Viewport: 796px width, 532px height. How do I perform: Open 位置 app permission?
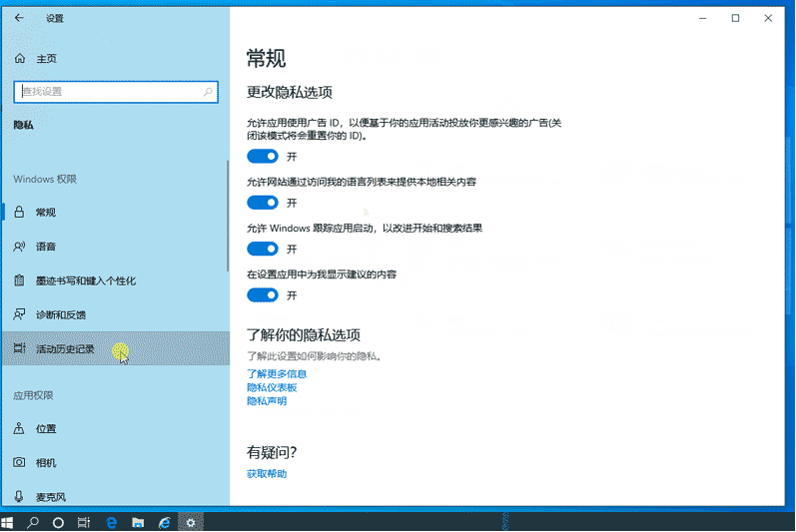pyautogui.click(x=116, y=428)
